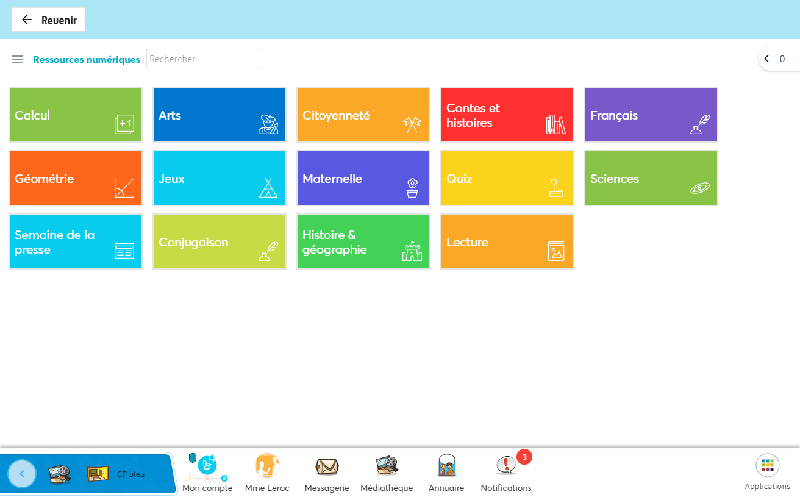Open the Histoire & géographie tile
The image size is (800, 500).
point(363,241)
